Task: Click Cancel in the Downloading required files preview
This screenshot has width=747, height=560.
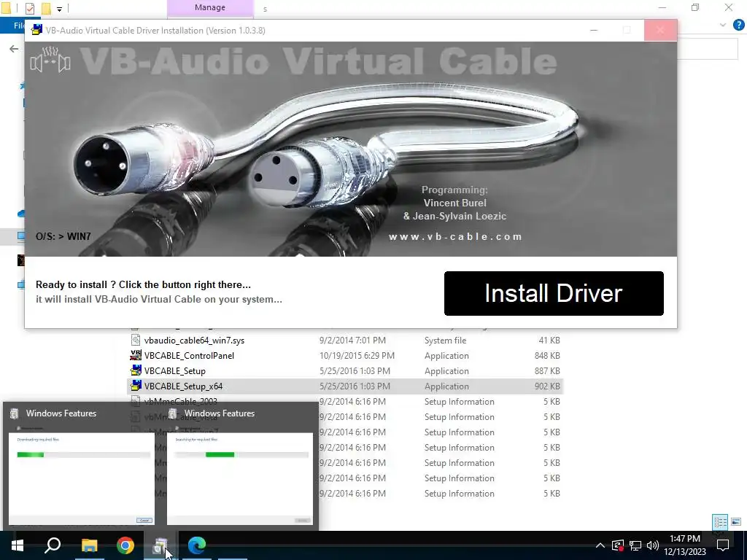Action: pos(144,520)
